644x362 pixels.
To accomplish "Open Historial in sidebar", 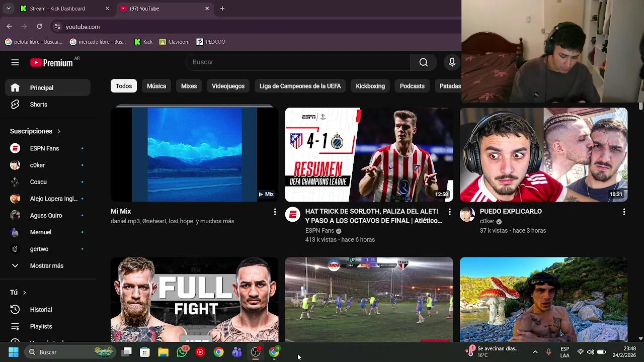I will pyautogui.click(x=48, y=310).
